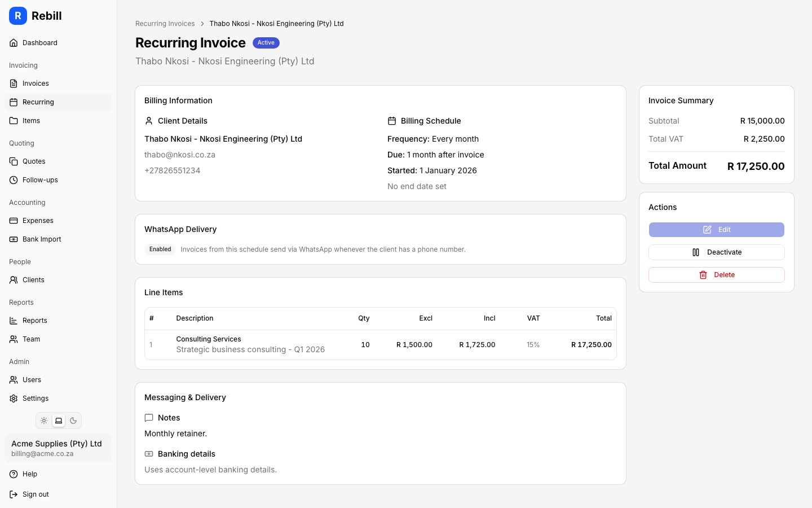812x508 pixels.
Task: Open Follow-ups in sidebar
Action: tap(59, 180)
